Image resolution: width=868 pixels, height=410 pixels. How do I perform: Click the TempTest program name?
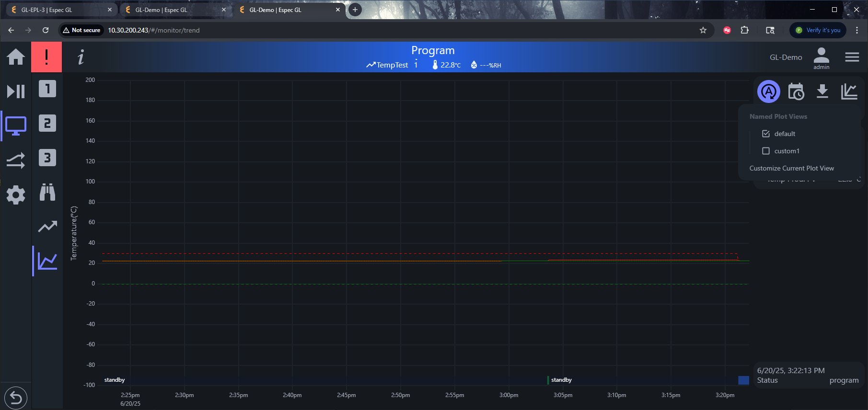[x=392, y=65]
